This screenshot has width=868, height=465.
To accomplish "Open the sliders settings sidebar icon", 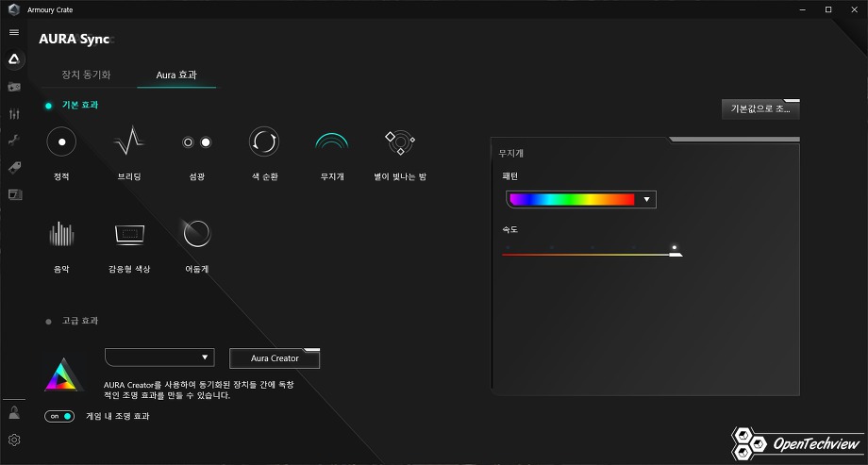I will point(14,114).
